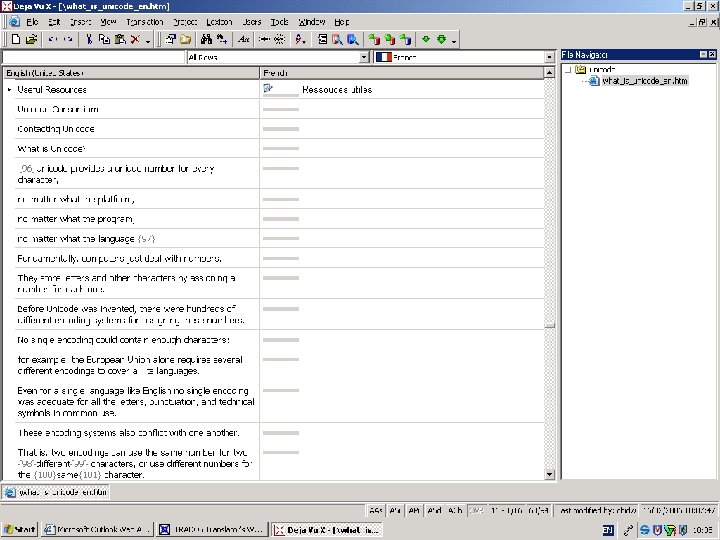
Task: Open the Translation menu
Action: tap(145, 22)
